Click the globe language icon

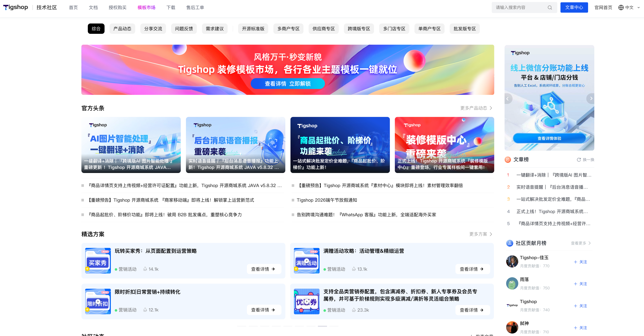(621, 7)
